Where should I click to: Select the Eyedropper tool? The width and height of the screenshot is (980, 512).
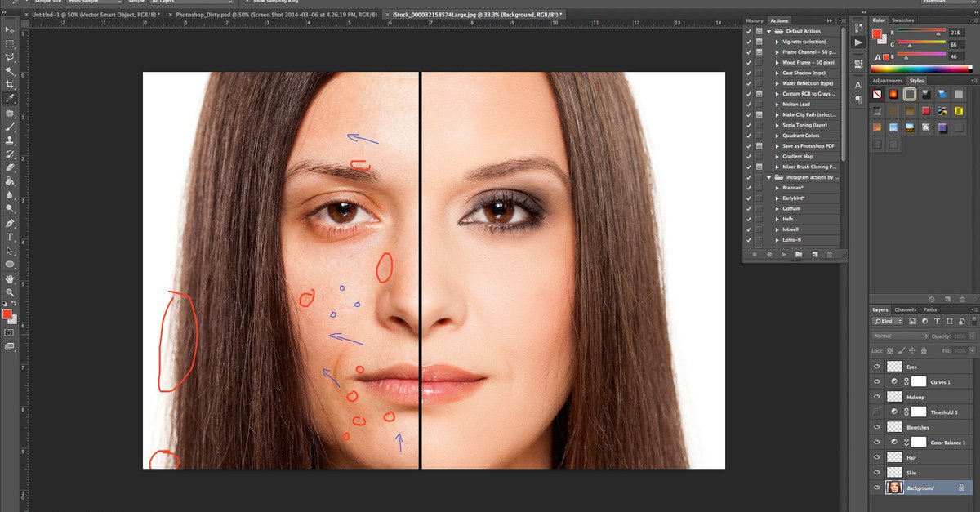coord(10,99)
